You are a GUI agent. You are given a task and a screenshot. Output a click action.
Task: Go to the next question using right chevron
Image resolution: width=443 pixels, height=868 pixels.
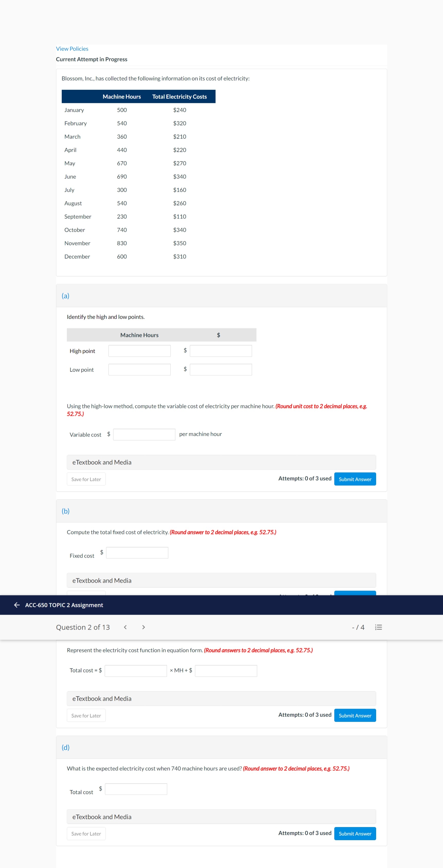pos(143,627)
